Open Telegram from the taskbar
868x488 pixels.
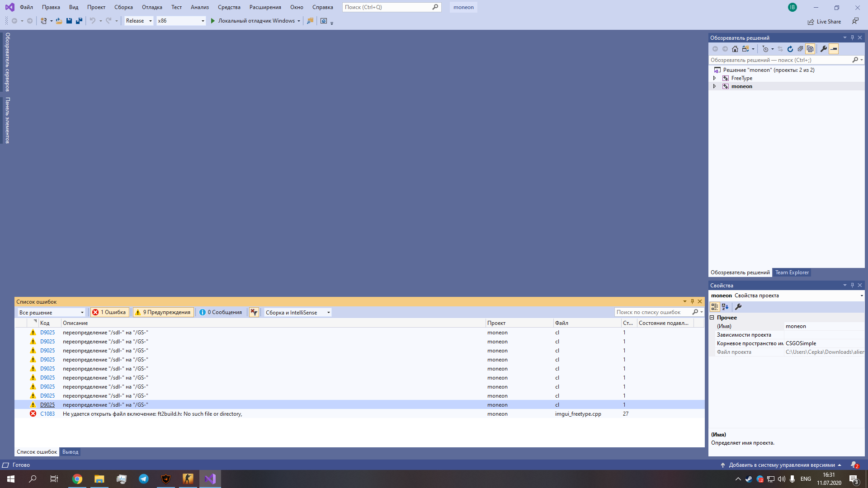click(x=144, y=479)
